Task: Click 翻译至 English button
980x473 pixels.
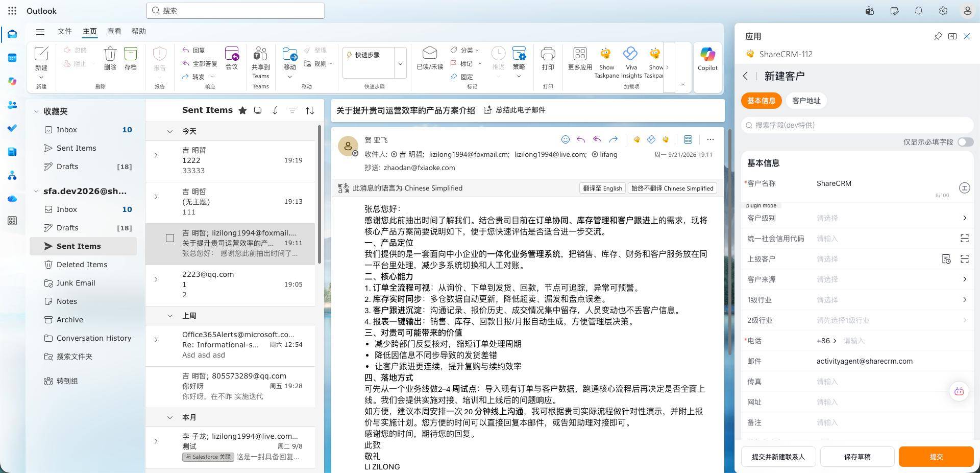Action: [x=602, y=188]
